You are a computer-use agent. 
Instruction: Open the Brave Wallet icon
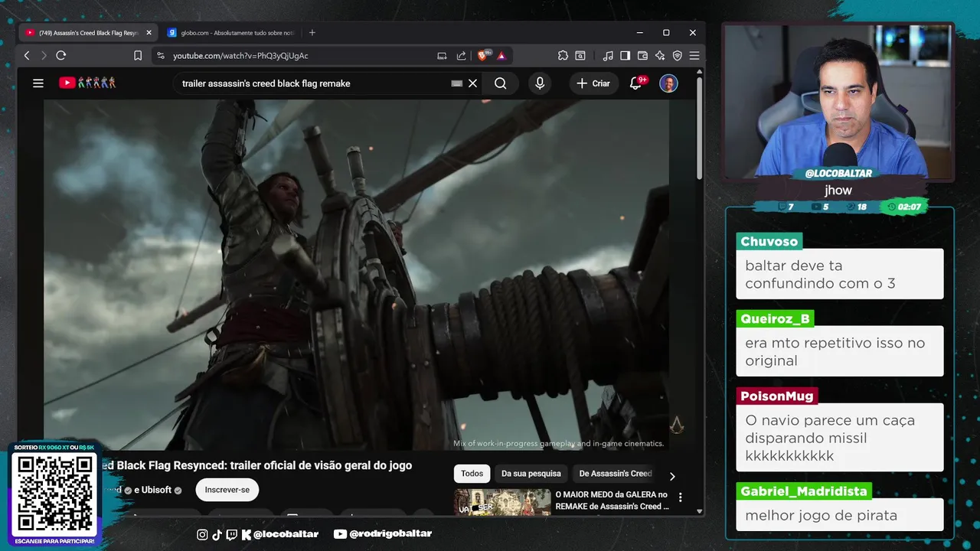tap(642, 55)
